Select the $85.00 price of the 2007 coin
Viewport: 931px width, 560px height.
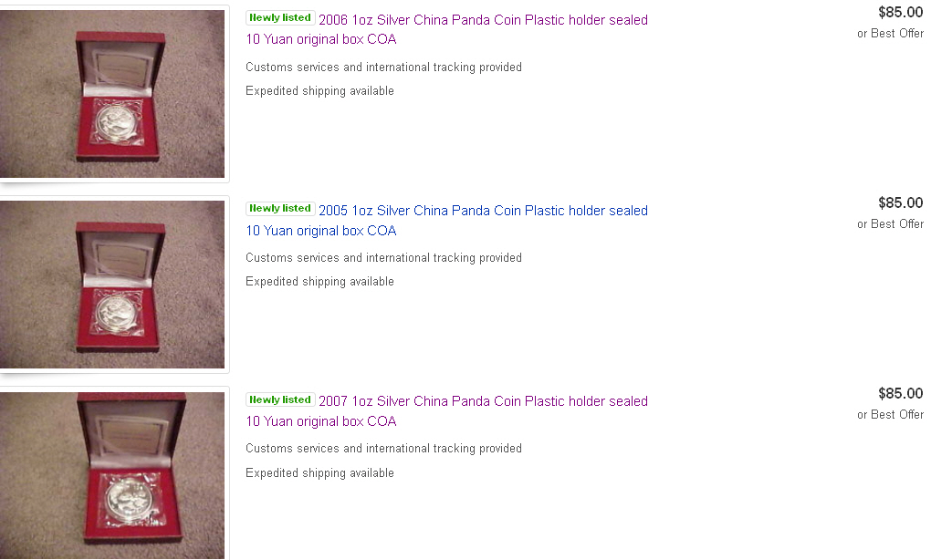[900, 393]
